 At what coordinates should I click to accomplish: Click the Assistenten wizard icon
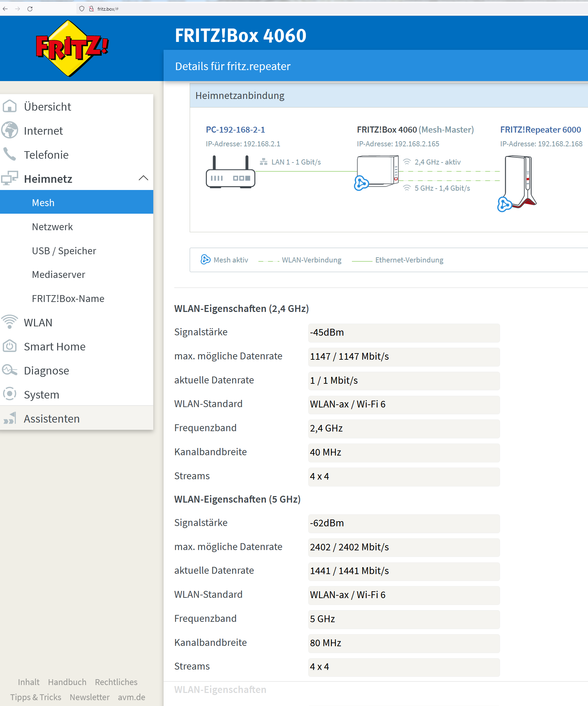(10, 418)
